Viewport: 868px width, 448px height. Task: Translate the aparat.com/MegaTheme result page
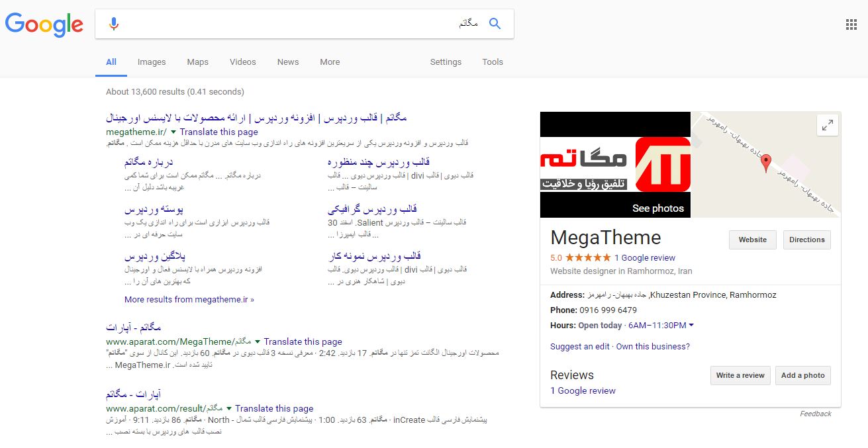point(303,342)
